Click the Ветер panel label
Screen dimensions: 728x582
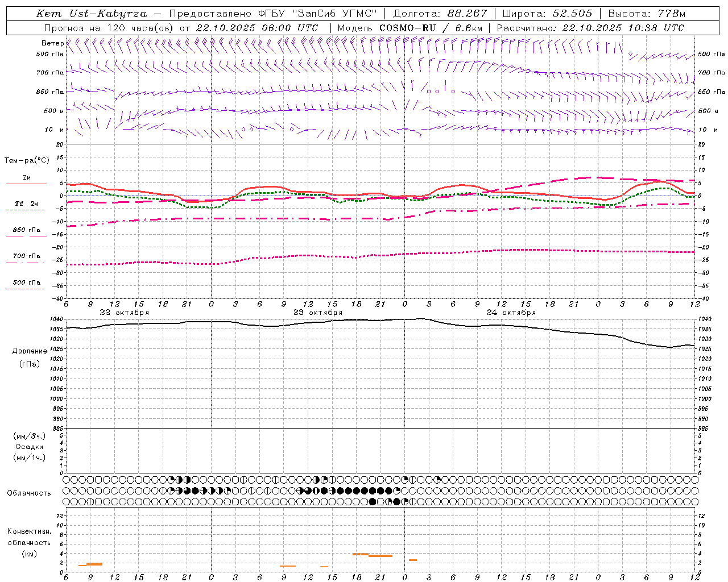click(52, 43)
